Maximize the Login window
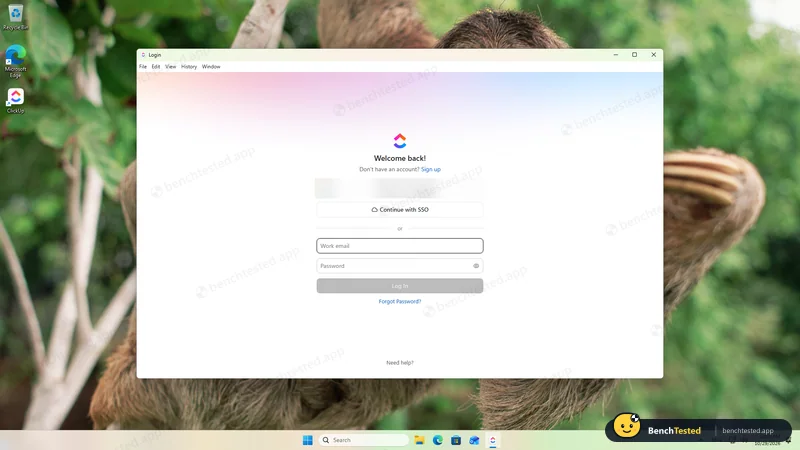This screenshot has width=800, height=450. pos(635,55)
